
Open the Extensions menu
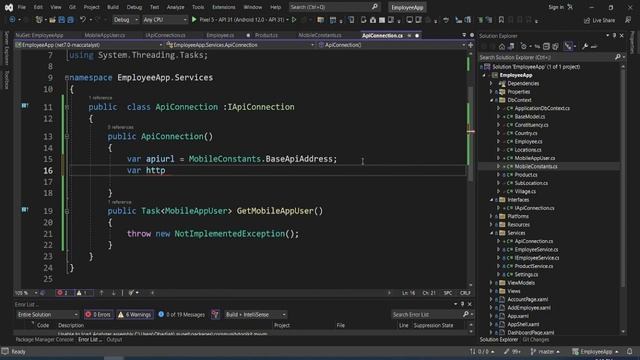[224, 7]
